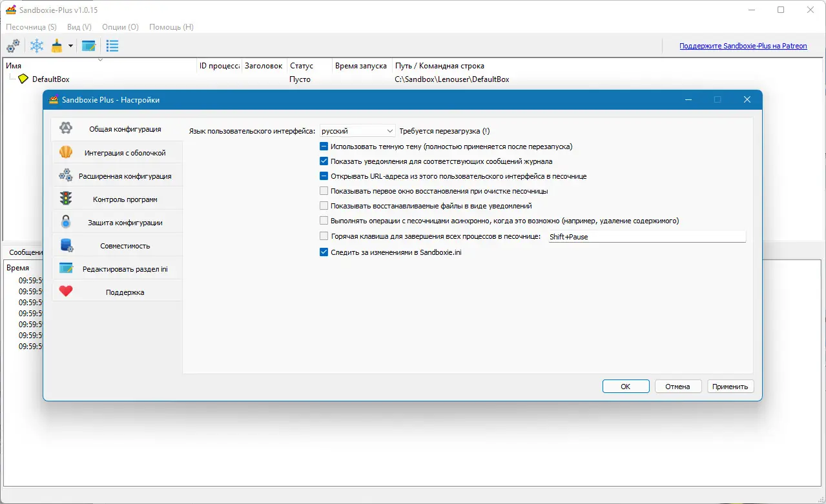Enable Горячая клавиша для завершения процессов checkbox
This screenshot has width=826, height=504.
(x=324, y=237)
